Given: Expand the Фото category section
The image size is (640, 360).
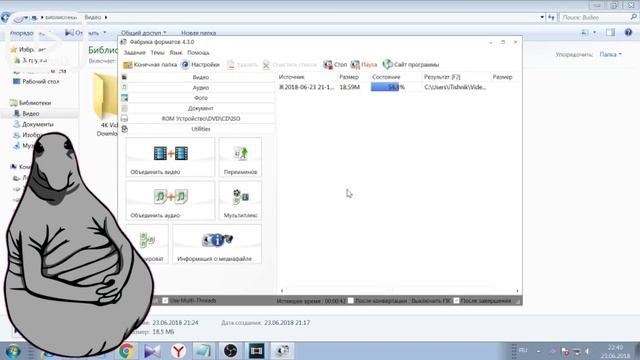Looking at the screenshot, I should coord(200,98).
